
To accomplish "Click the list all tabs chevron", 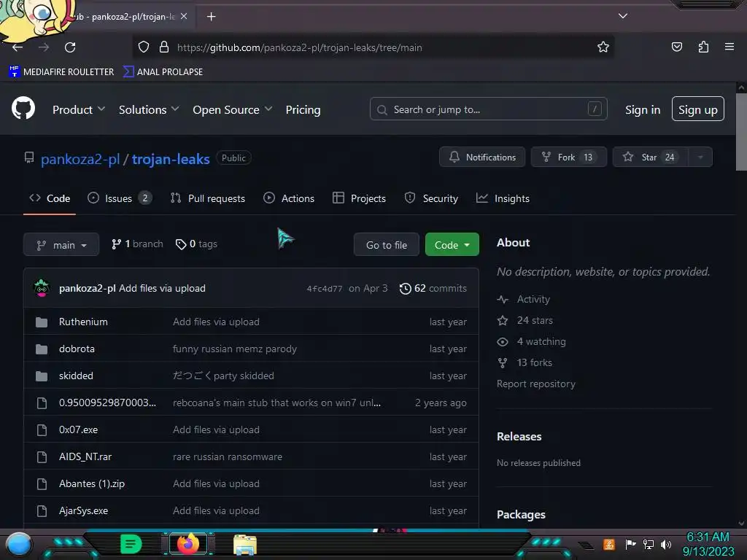I will [623, 16].
